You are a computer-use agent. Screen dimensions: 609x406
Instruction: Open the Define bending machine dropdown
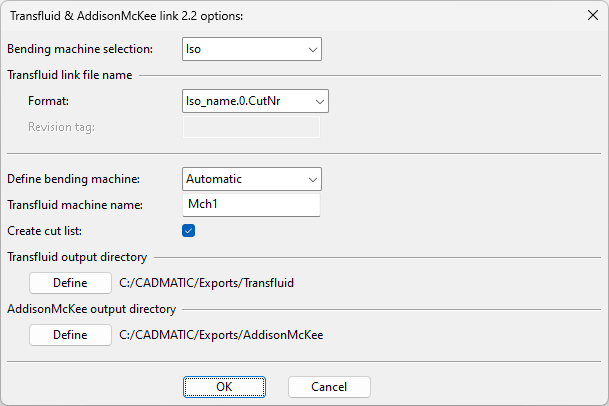[x=251, y=179]
